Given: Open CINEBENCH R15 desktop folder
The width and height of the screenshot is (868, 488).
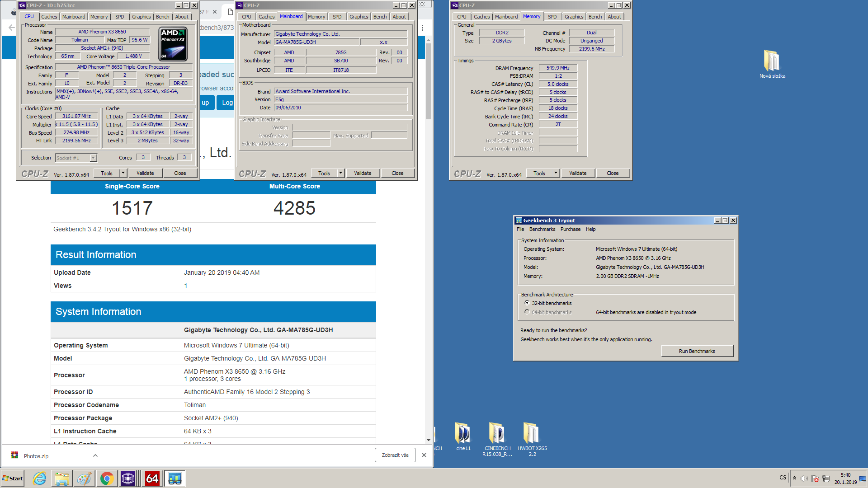Looking at the screenshot, I should coord(497,439).
